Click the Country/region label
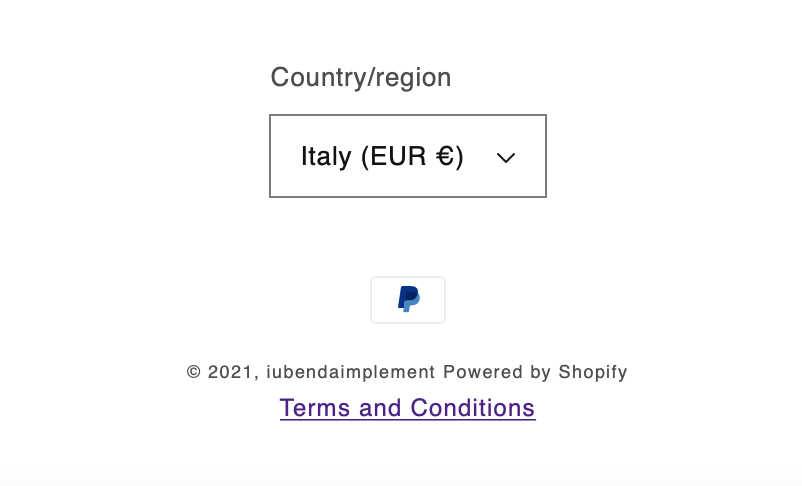The width and height of the screenshot is (802, 486). point(361,77)
